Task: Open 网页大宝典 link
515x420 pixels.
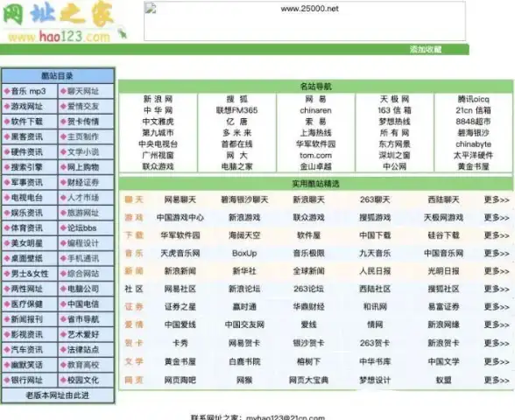Action: [308, 380]
